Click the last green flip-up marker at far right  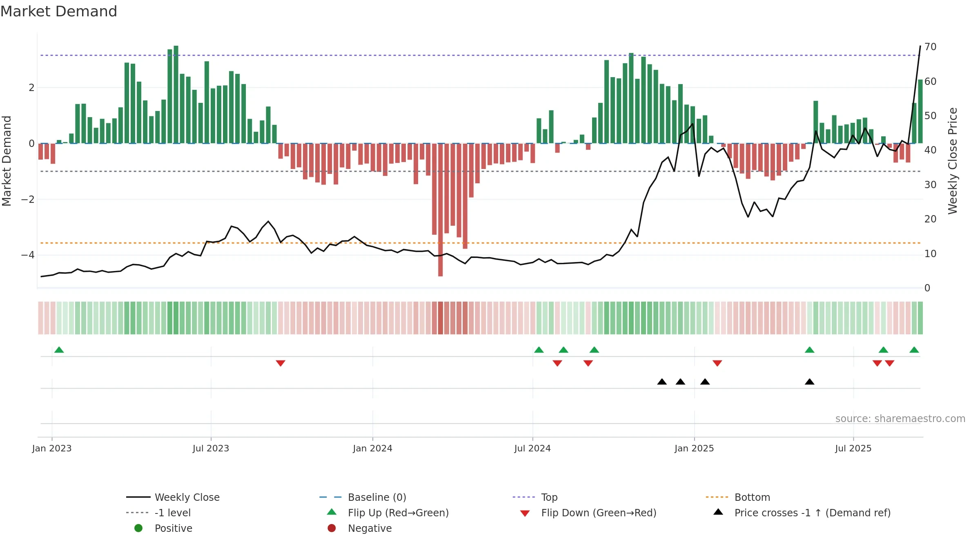[914, 350]
